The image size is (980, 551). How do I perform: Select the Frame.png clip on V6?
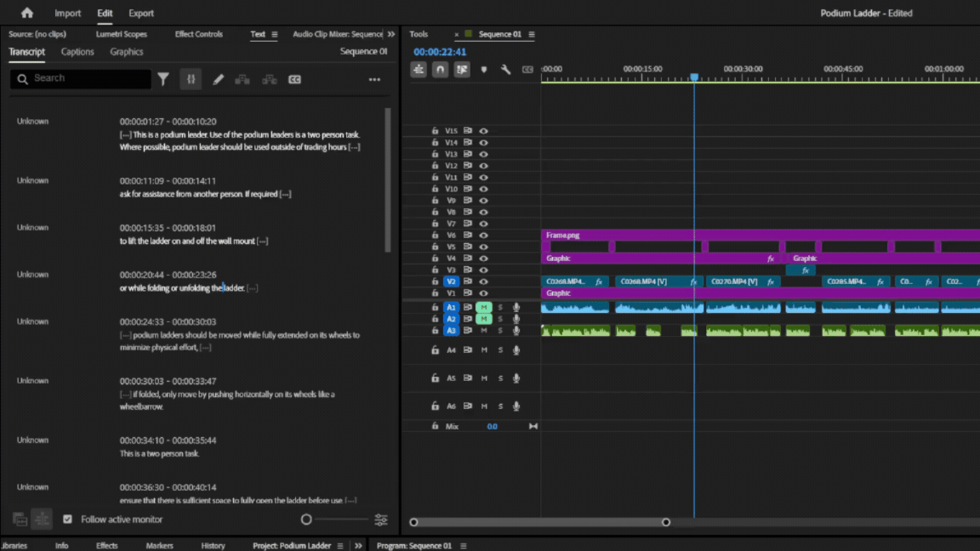(x=761, y=235)
